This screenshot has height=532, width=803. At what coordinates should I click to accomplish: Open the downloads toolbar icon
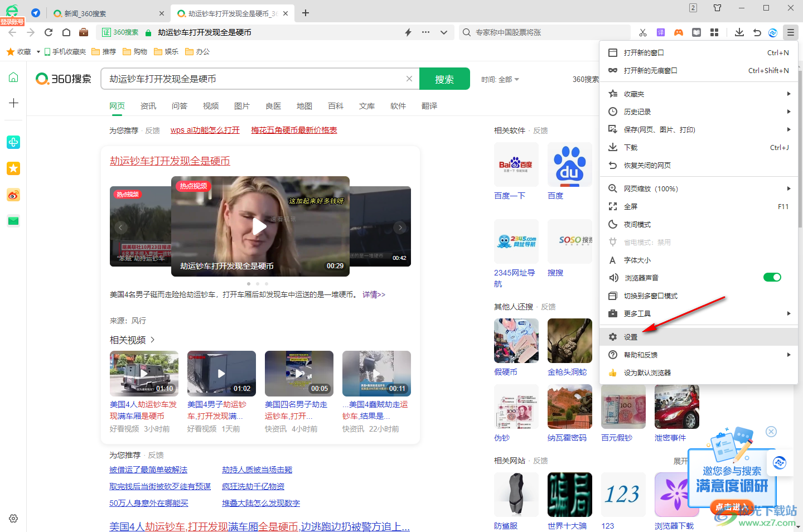(739, 32)
